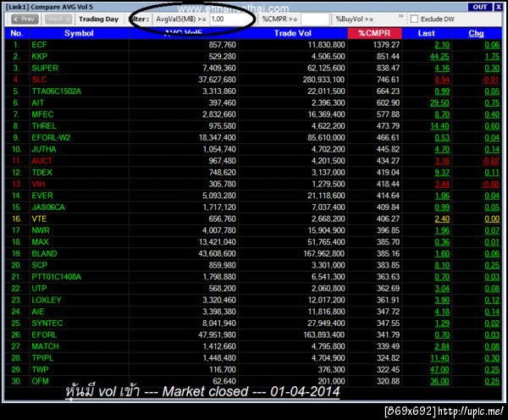The image size is (508, 420).
Task: Select the JUTHA symbol
Action: 44,149
